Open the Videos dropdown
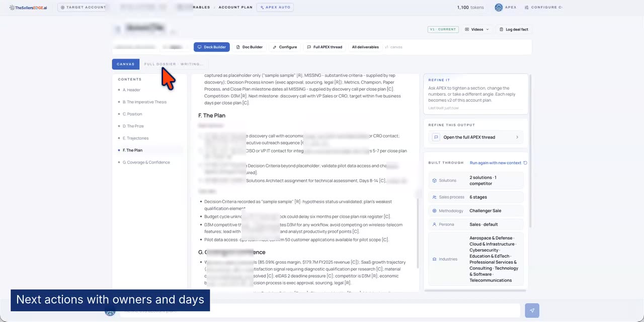Screen dimensions: 644x322 click(476, 29)
